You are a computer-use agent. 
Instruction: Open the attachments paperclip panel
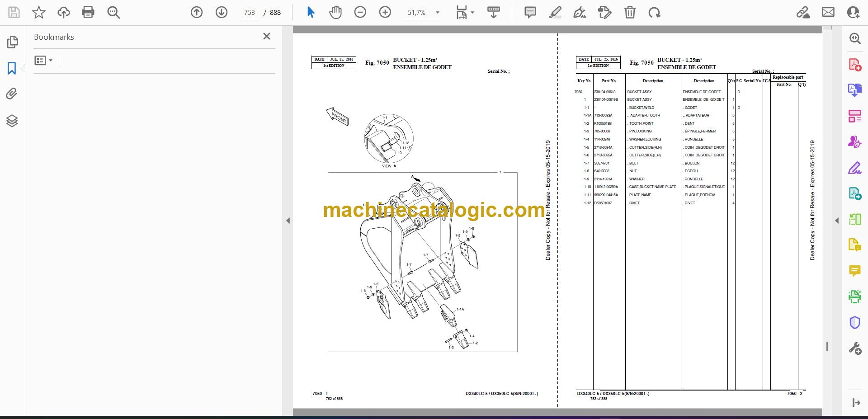pos(12,94)
